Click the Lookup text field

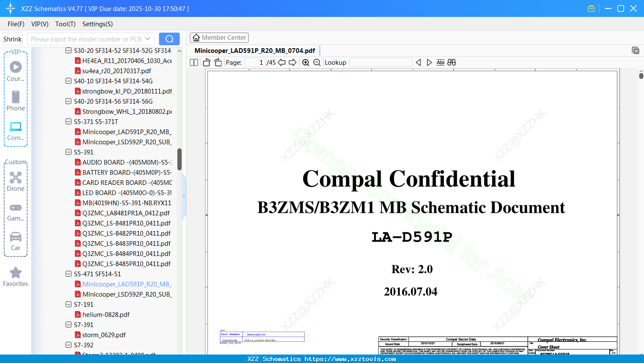tap(381, 63)
